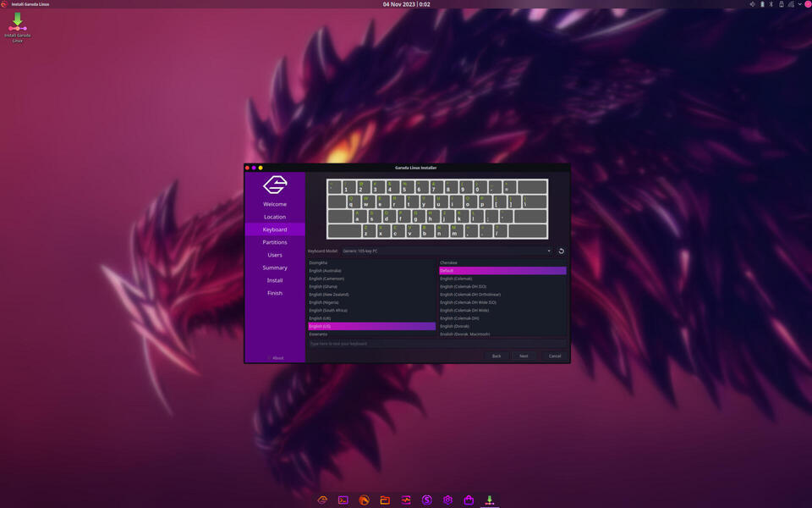The width and height of the screenshot is (812, 508).
Task: Select highlighted English (US) layout
Action: point(372,326)
